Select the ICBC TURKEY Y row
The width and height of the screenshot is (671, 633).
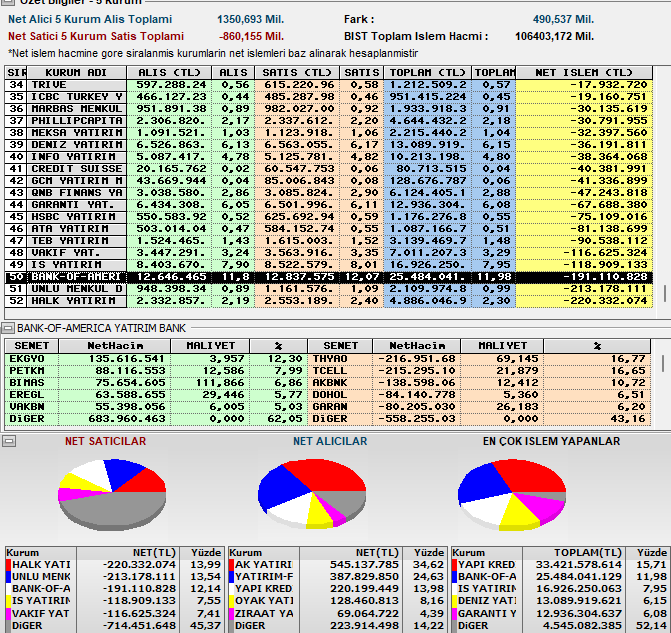tap(329, 97)
